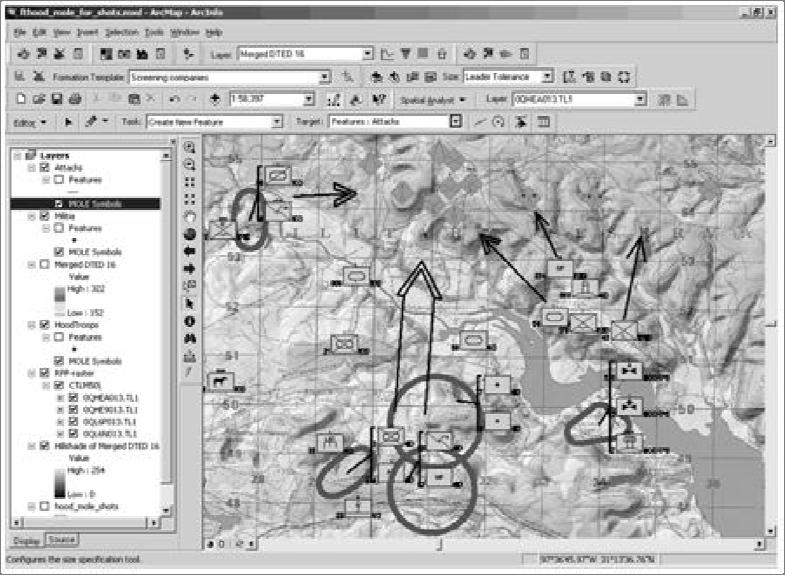This screenshot has width=785, height=575.
Task: Select the Select Elements arrow tool
Action: point(189,303)
